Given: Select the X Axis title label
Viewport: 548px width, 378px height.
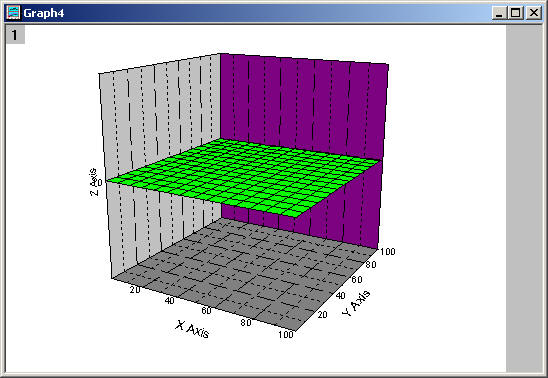Looking at the screenshot, I should click(x=192, y=329).
